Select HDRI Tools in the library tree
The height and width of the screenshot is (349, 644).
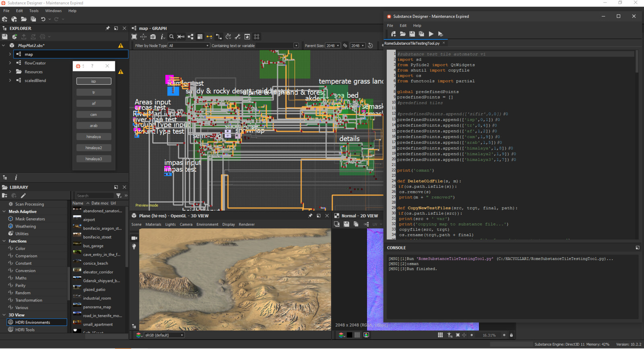(25, 330)
